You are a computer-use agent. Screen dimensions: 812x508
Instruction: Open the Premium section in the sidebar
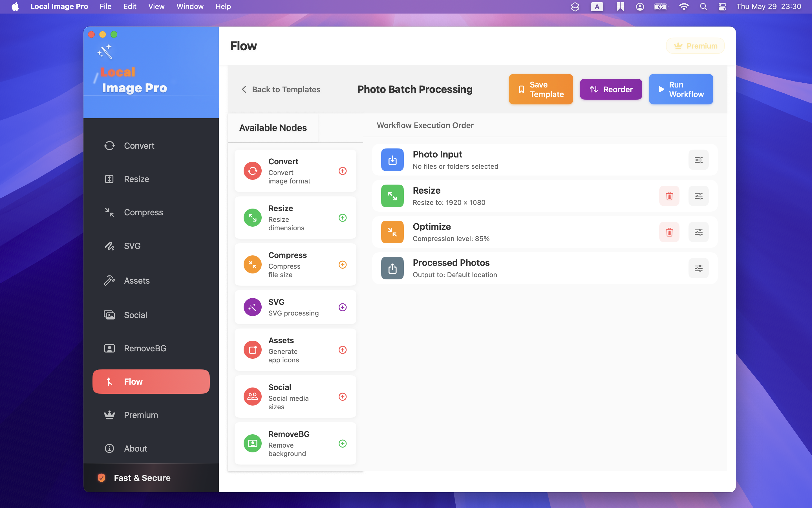[151, 415]
